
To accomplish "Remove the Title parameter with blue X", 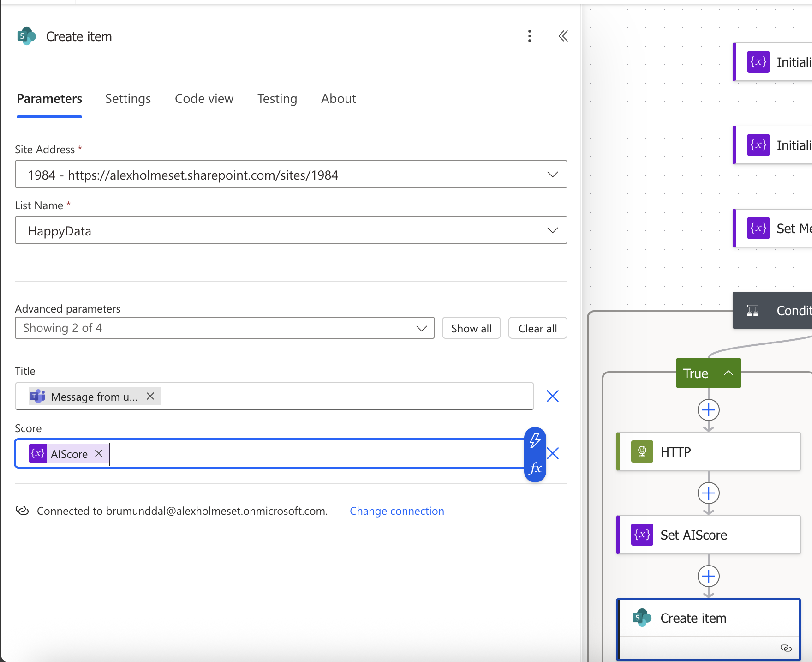I will point(552,396).
